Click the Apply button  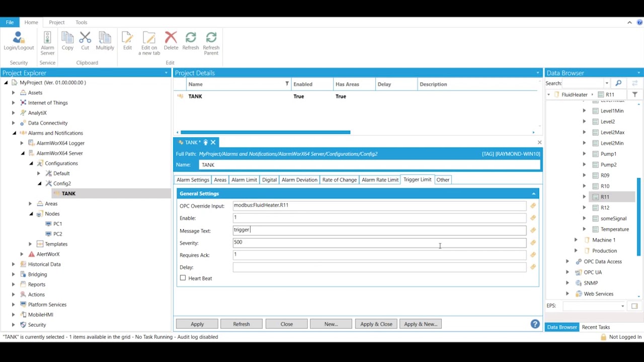tap(197, 324)
